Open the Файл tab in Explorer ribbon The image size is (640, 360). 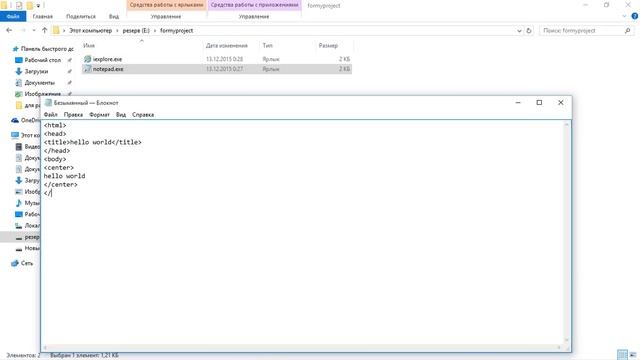coord(13,16)
